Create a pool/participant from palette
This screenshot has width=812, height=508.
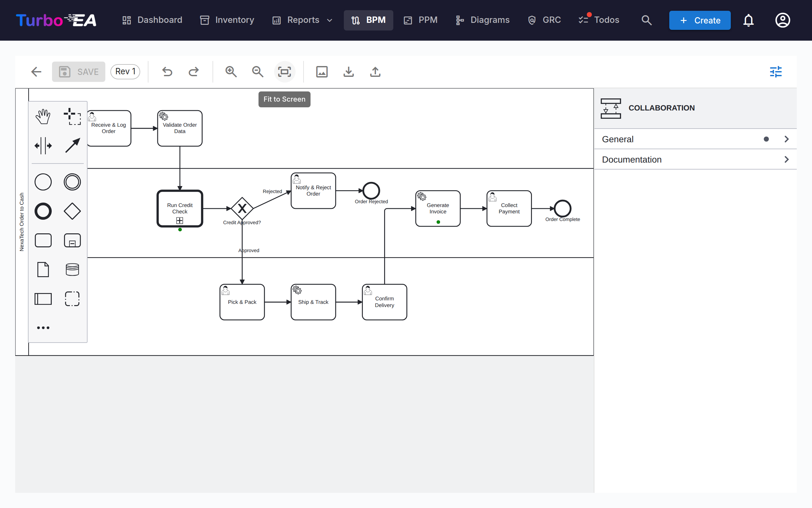click(x=43, y=299)
